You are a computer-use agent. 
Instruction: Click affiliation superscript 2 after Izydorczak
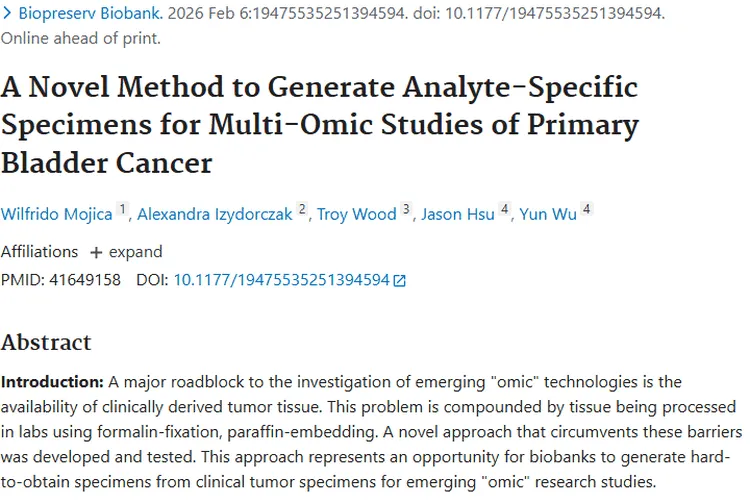(302, 210)
